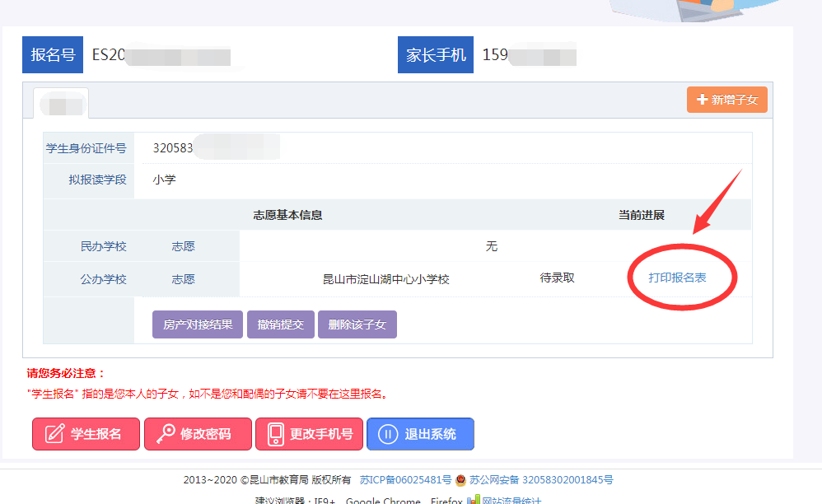Click the pause-circle icon on 退出系统
The height and width of the screenshot is (504, 822).
coord(388,434)
